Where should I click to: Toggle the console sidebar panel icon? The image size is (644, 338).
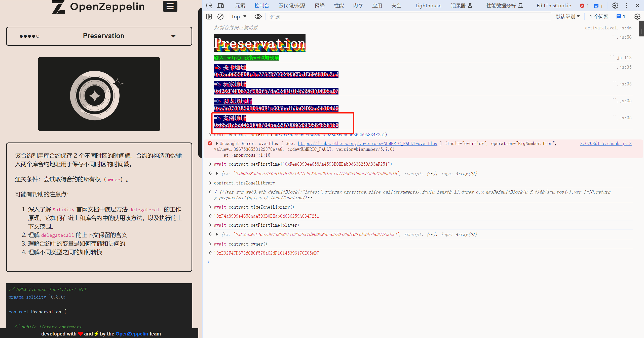(209, 17)
